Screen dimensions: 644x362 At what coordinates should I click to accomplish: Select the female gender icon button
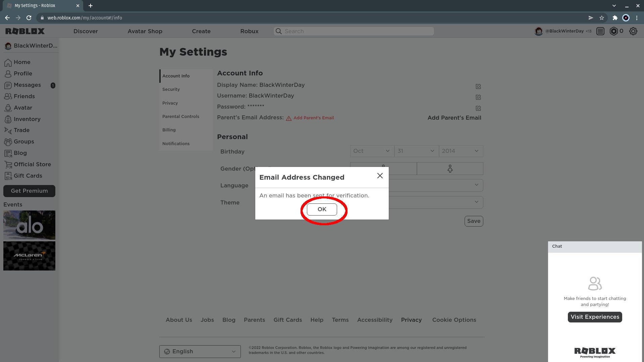pyautogui.click(x=450, y=169)
